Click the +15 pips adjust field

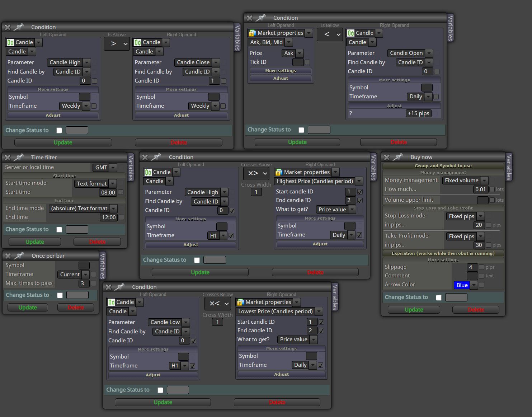[419, 113]
